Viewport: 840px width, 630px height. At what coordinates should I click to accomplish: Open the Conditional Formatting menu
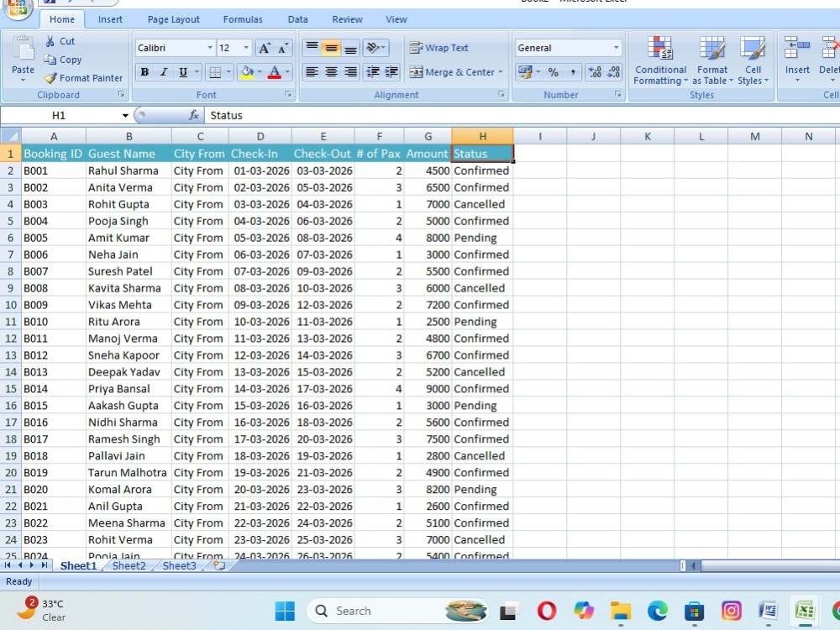(x=660, y=60)
